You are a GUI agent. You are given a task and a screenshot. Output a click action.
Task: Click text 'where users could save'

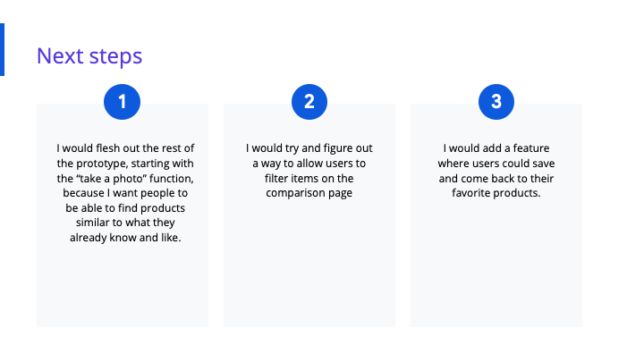496,164
